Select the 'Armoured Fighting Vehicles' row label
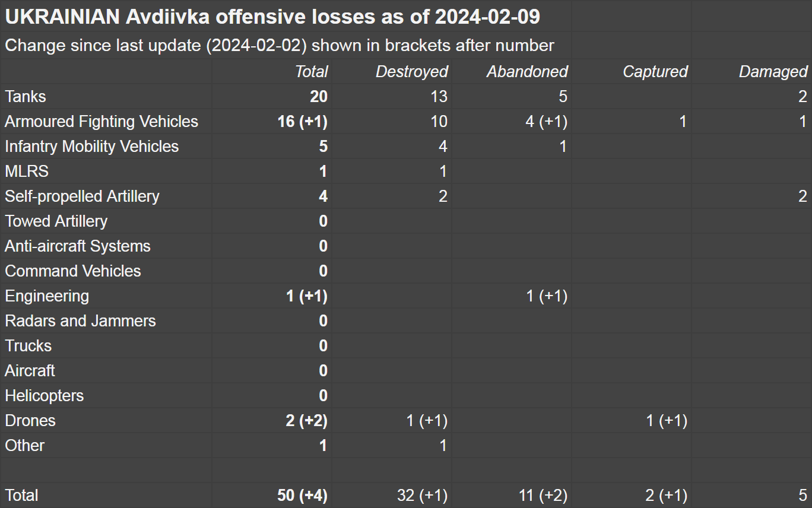The height and width of the screenshot is (508, 812). coord(101,122)
